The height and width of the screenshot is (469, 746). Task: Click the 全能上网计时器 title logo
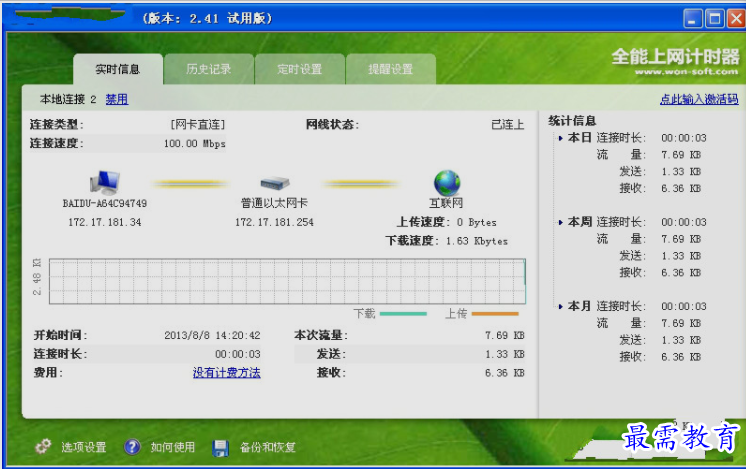675,57
